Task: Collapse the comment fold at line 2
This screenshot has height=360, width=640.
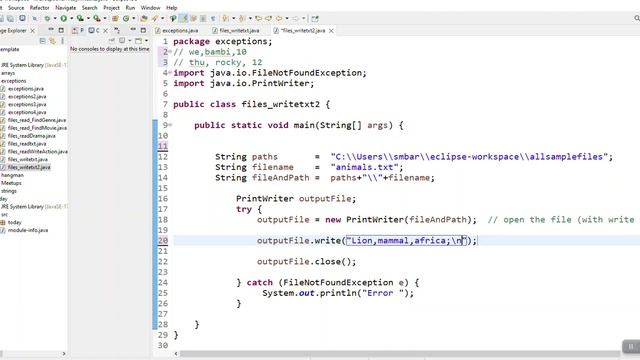Action: (x=170, y=52)
